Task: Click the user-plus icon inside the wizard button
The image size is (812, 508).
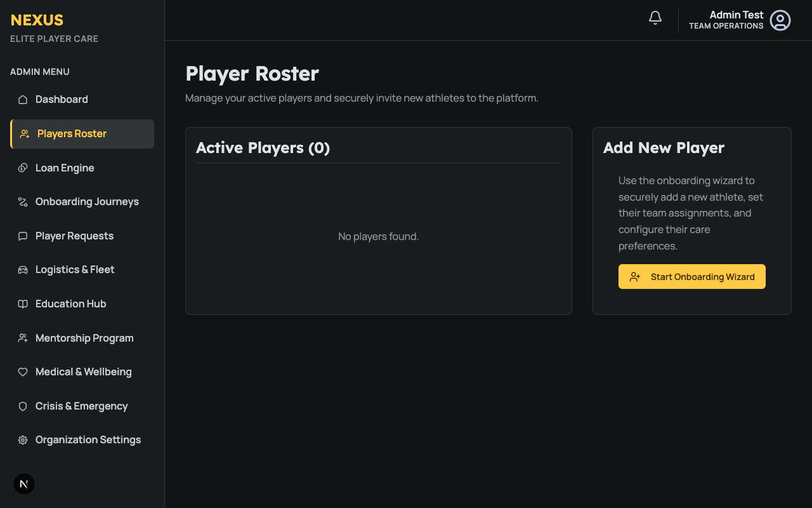Action: (635, 277)
